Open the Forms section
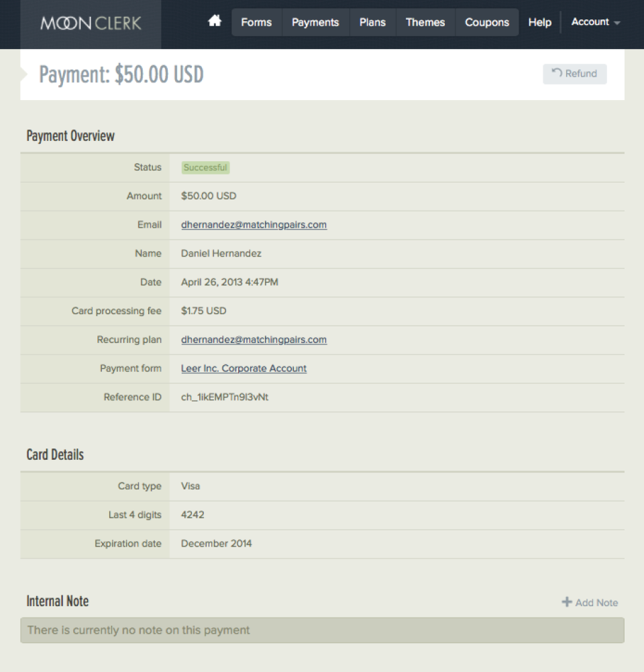Screen dimensions: 644x672 coord(256,22)
